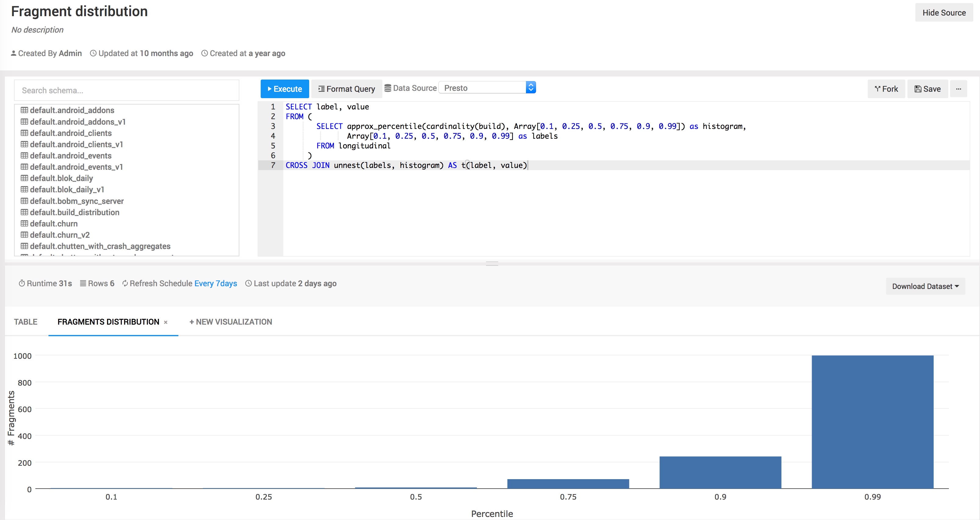980x520 pixels.
Task: Click the table icon beside default.churn
Action: [x=24, y=224]
